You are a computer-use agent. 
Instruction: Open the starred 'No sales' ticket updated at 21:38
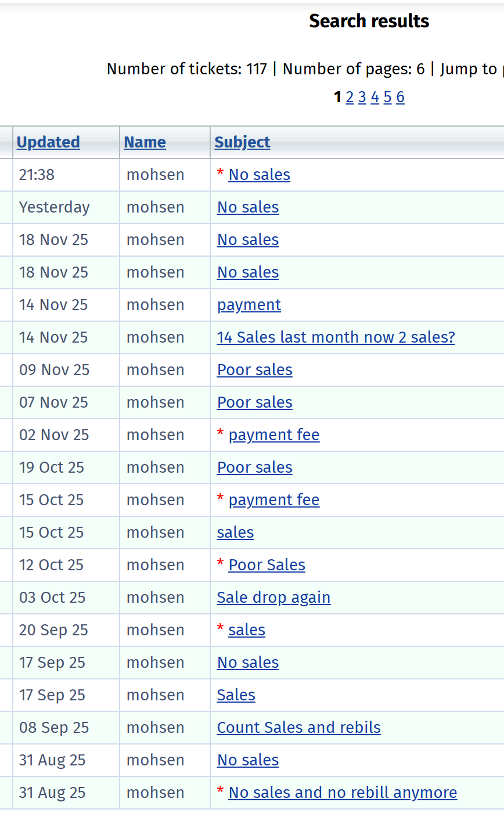tap(260, 175)
